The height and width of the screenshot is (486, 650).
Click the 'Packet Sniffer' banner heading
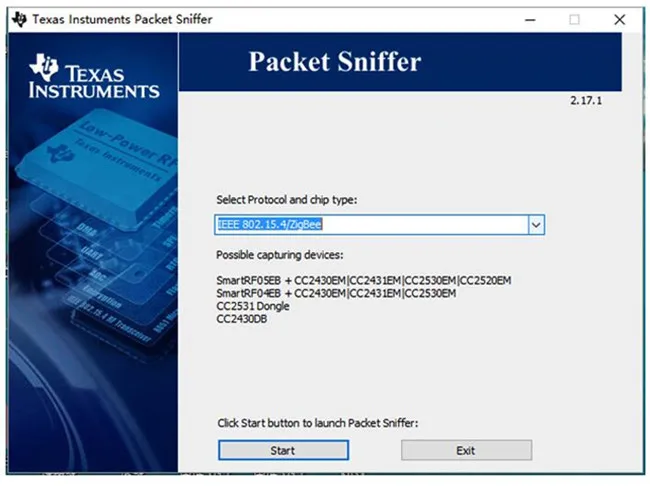click(335, 62)
